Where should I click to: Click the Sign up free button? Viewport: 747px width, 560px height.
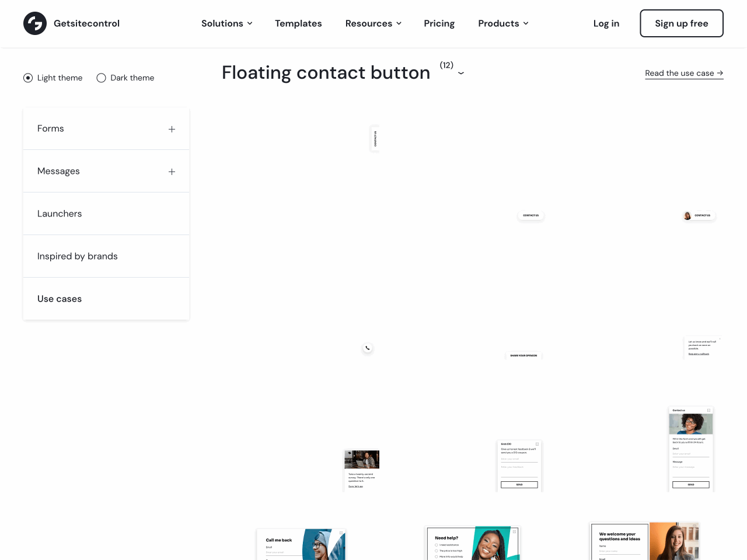[681, 23]
